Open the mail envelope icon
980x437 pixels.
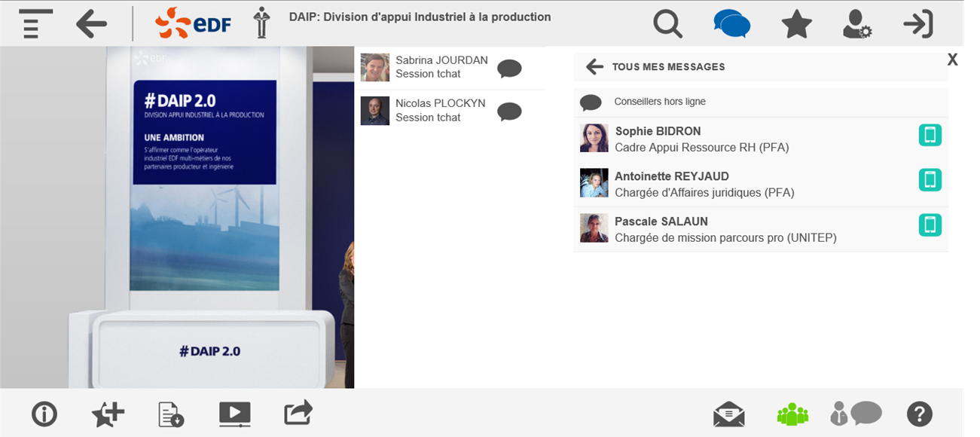click(729, 414)
